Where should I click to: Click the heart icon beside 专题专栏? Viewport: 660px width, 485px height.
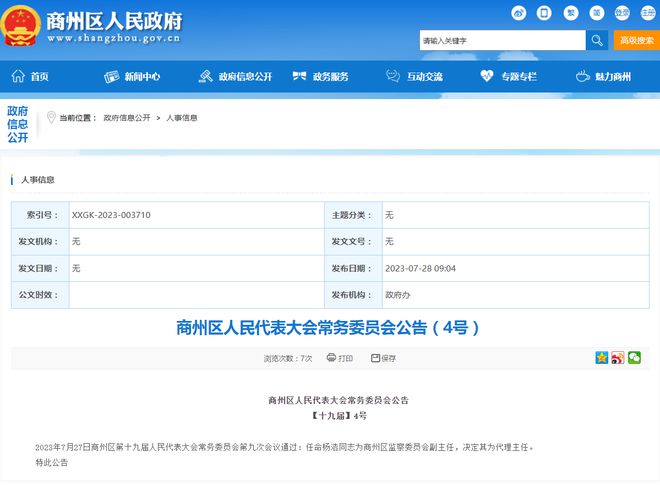[487, 76]
